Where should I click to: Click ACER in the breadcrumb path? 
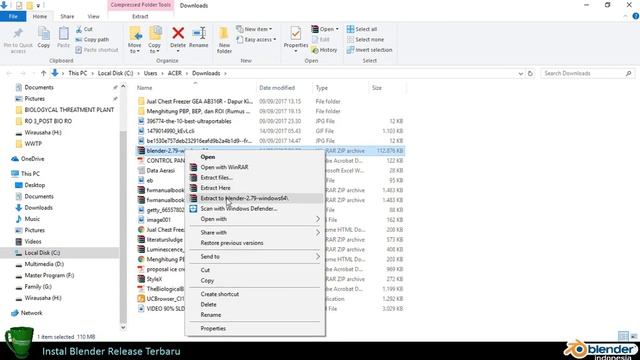(x=175, y=73)
